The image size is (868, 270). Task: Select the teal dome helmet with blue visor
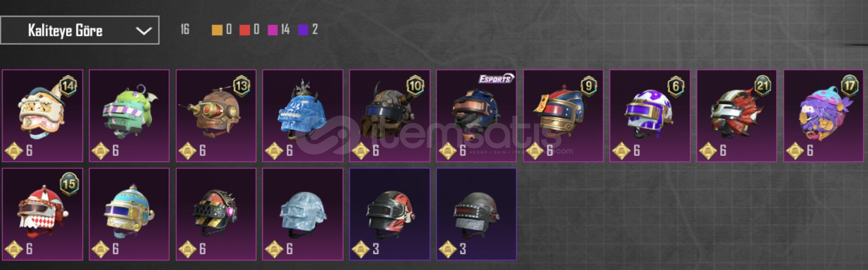(129, 214)
